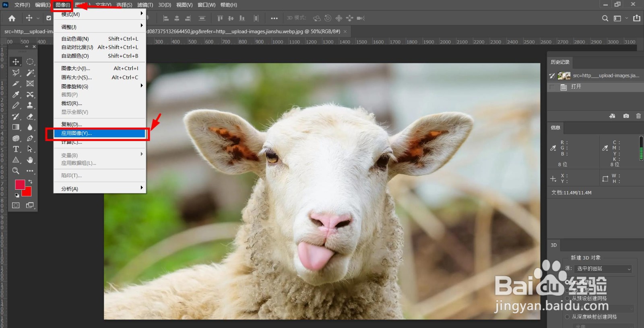Image resolution: width=644 pixels, height=328 pixels.
Task: Click the Share export icon at top right
Action: 637,18
